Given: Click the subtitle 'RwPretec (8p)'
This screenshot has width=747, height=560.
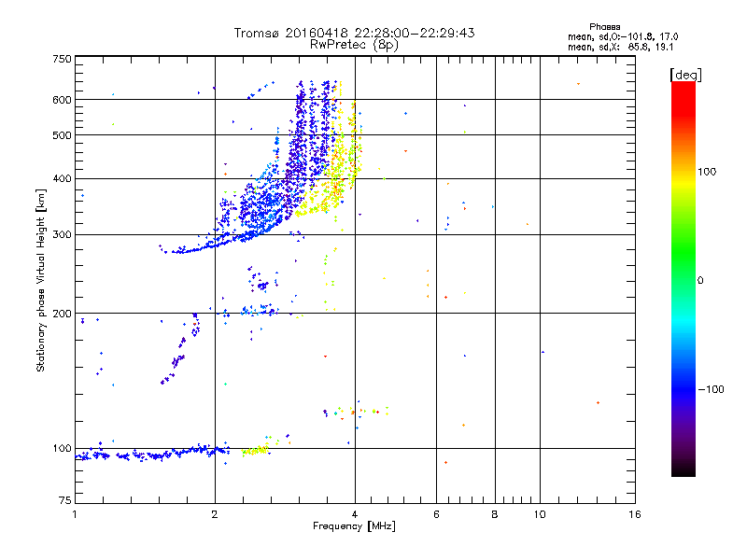Looking at the screenshot, I should point(354,45).
